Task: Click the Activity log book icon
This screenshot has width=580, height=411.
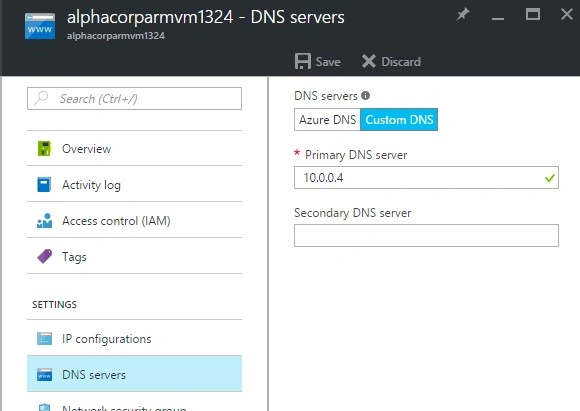Action: (x=44, y=184)
